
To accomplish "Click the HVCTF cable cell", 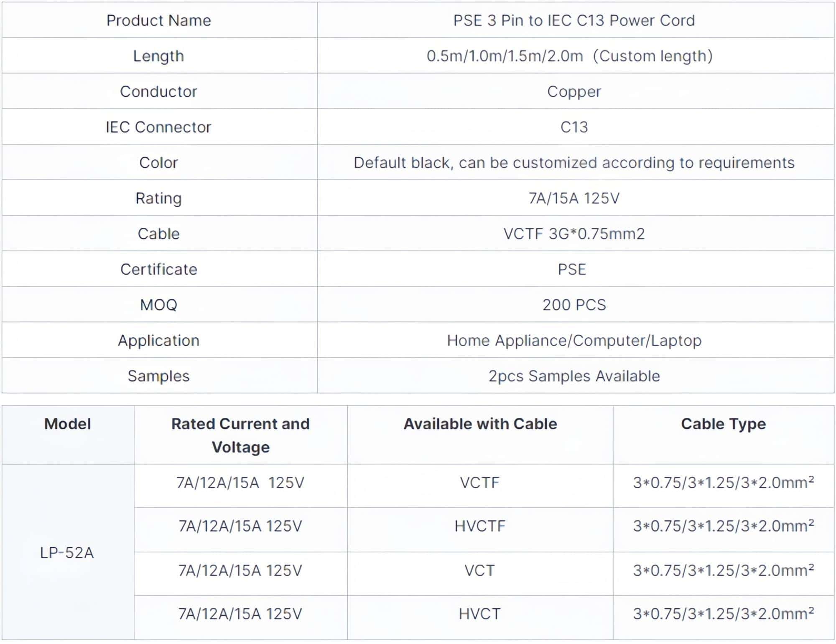I will [480, 526].
